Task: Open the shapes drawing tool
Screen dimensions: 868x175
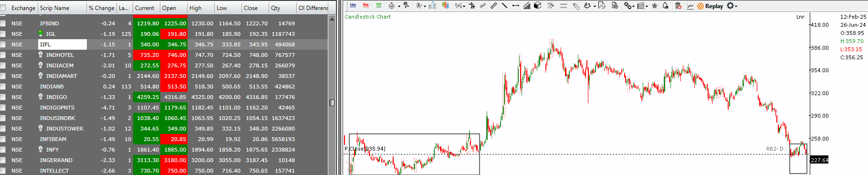Action: (x=587, y=6)
